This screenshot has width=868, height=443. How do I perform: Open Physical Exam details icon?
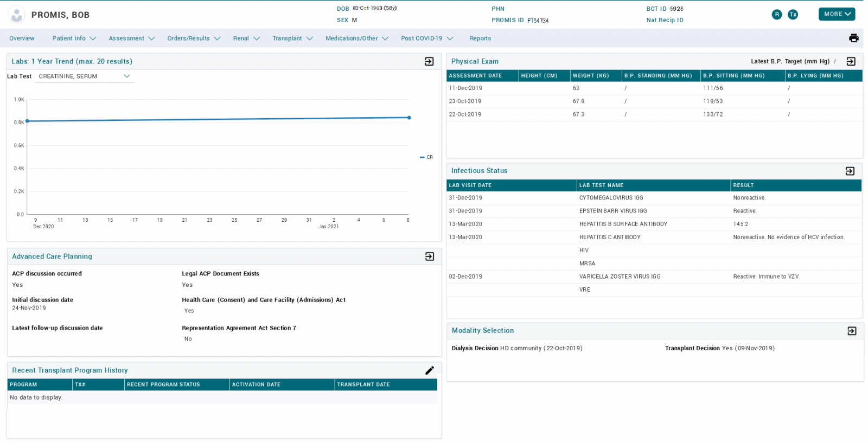(x=851, y=62)
